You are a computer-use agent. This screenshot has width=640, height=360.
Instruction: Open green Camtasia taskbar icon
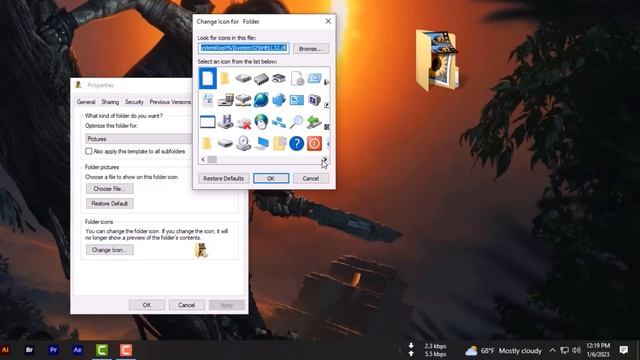102,350
